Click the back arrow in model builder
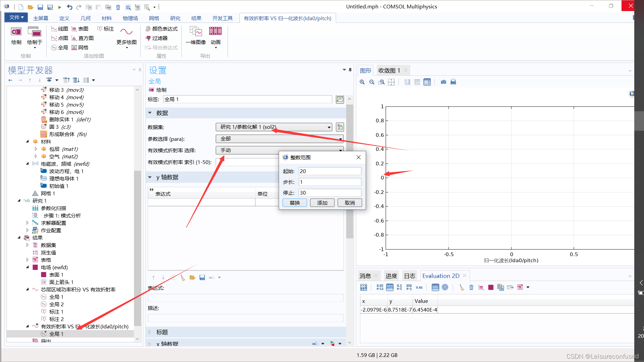 pos(10,80)
